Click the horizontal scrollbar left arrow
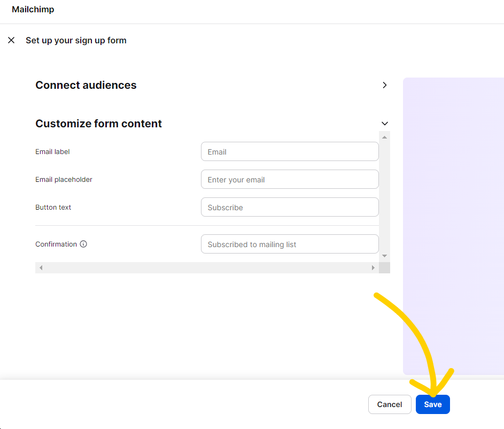504x429 pixels. pyautogui.click(x=41, y=267)
